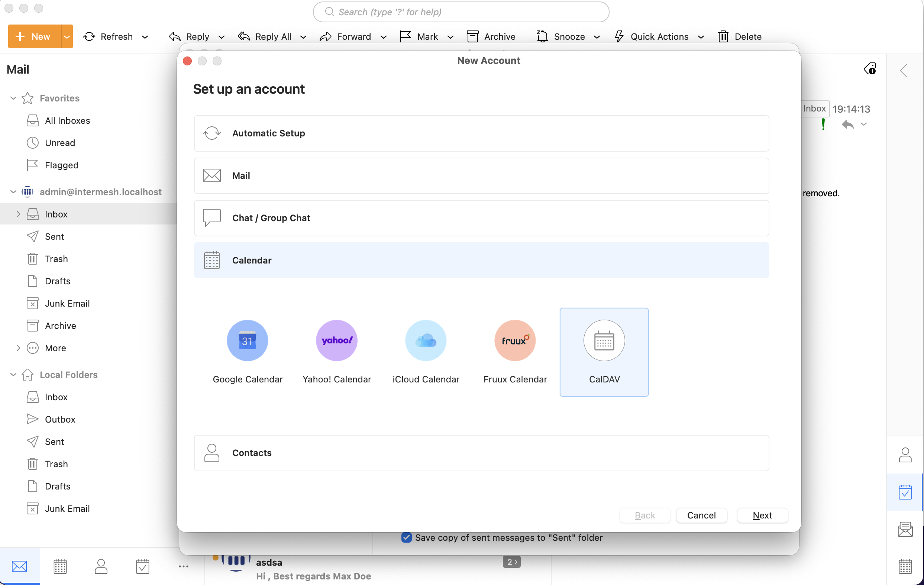The height and width of the screenshot is (585, 924).
Task: Expand the Refresh dropdown arrow
Action: tap(145, 36)
